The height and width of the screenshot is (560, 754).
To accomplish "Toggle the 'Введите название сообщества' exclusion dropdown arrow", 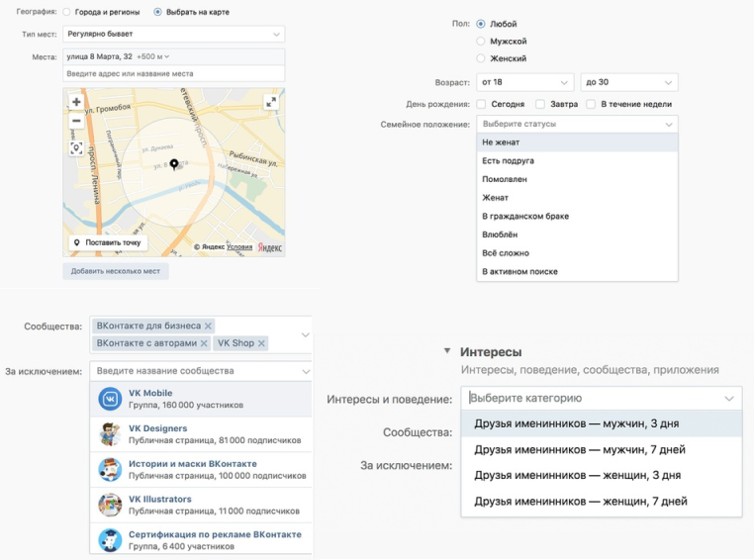I will click(306, 371).
